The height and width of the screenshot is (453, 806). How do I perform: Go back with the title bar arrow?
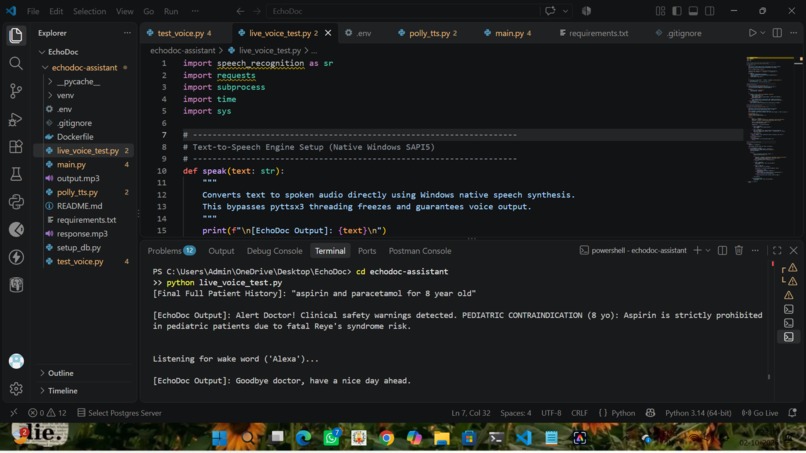[x=240, y=11]
